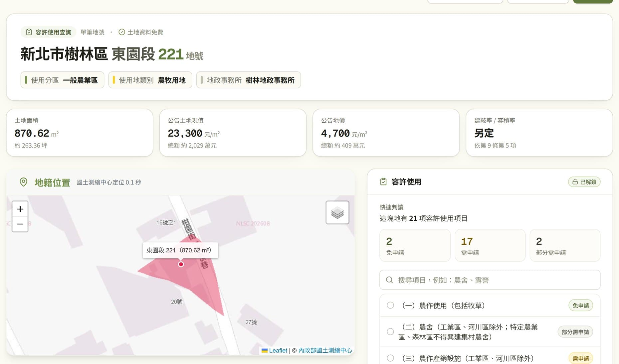Click the 部分需申請 tag on 農舍 row
Image resolution: width=619 pixels, height=364 pixels.
[x=575, y=332]
